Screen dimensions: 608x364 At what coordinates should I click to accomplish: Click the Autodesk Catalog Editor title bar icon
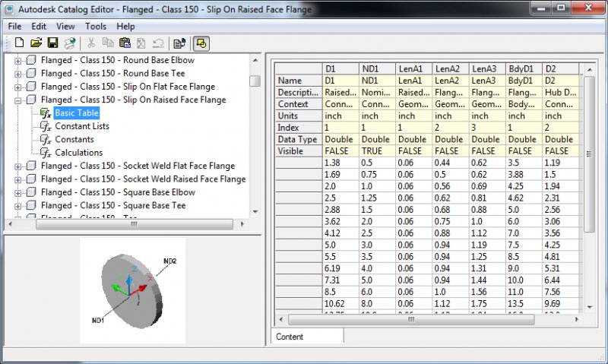click(8, 9)
